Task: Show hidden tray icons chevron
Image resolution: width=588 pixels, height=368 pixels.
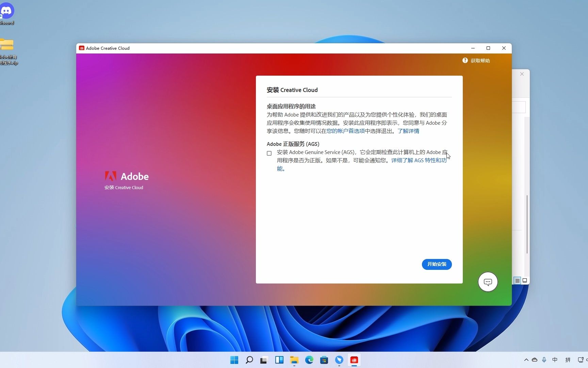Action: click(526, 360)
